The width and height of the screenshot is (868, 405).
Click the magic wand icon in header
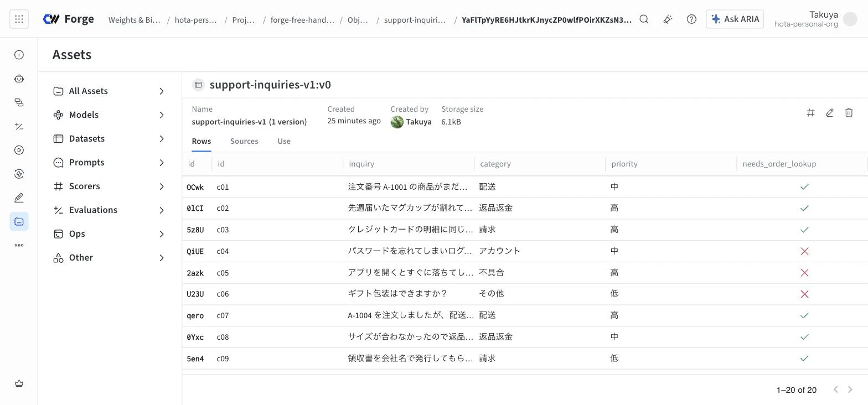[x=668, y=19]
